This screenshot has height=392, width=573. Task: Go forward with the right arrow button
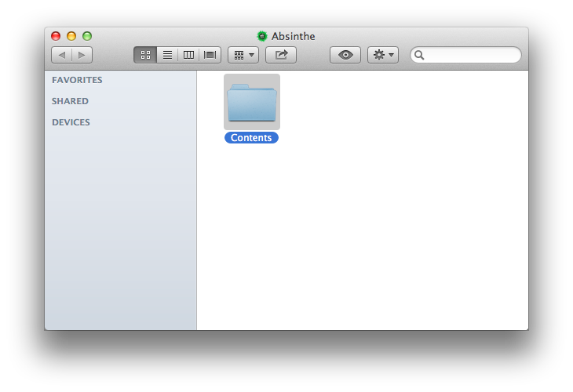(82, 55)
